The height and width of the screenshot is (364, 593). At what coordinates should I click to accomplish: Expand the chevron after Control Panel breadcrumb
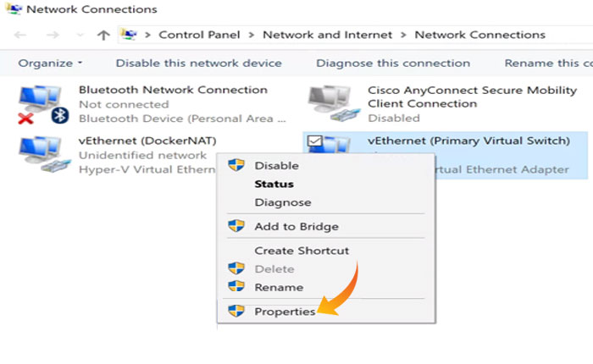click(x=252, y=35)
